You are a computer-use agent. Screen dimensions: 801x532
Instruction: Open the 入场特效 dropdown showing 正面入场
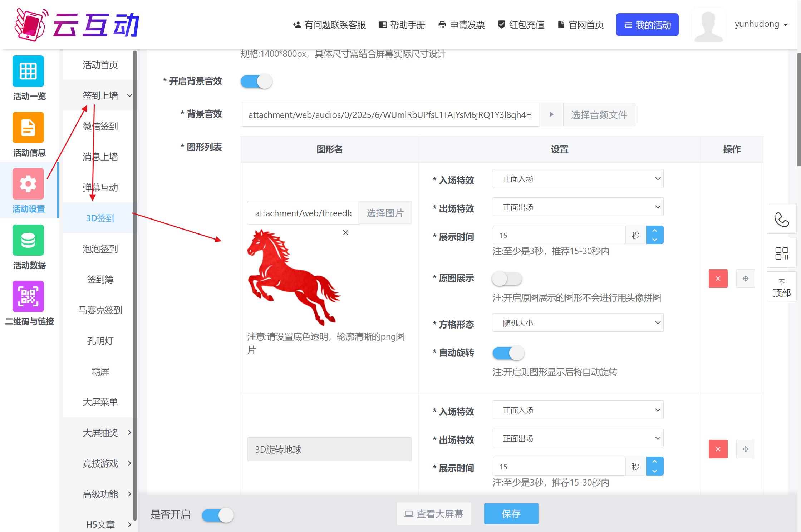[x=578, y=179]
